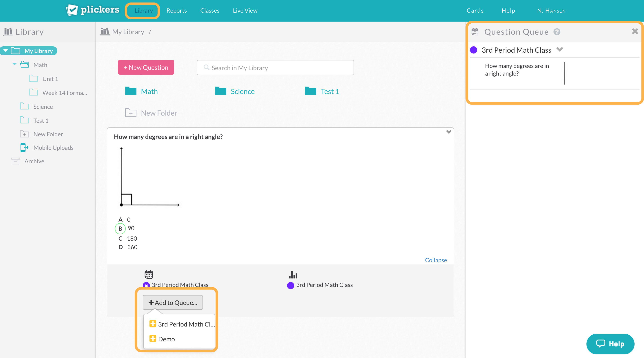Click the queue calendar icon on question card
644x358 pixels.
pyautogui.click(x=149, y=274)
